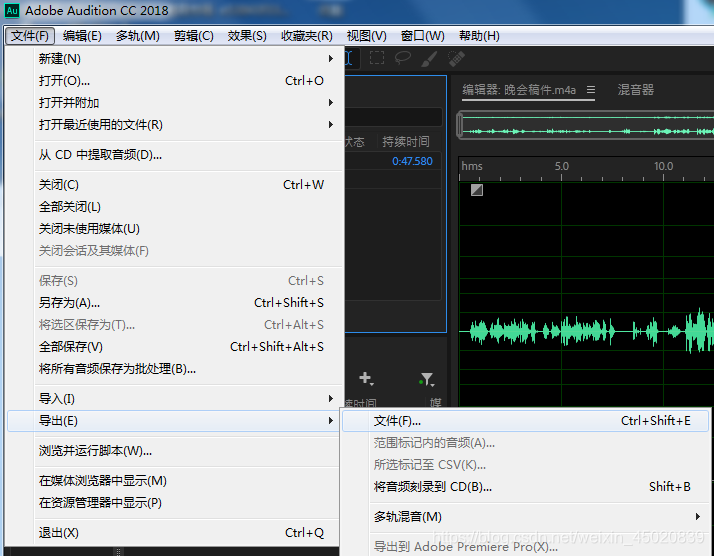
Task: Switch to the 混音器 tab
Action: tap(636, 90)
